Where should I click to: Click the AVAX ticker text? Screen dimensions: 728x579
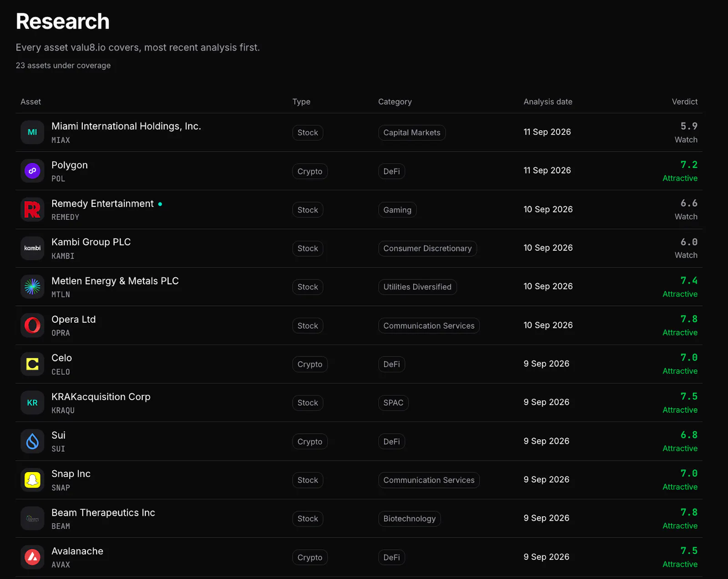pyautogui.click(x=61, y=564)
